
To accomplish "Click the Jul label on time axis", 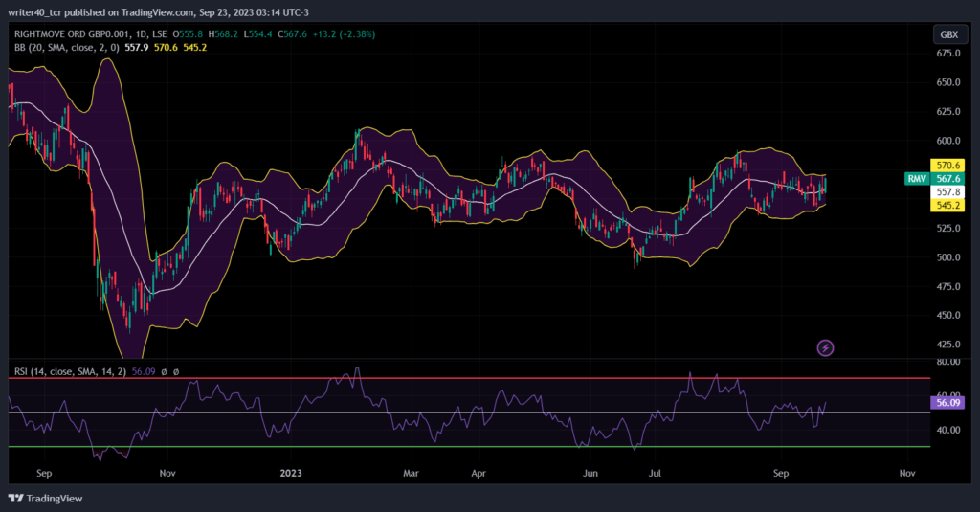I will click(x=655, y=473).
